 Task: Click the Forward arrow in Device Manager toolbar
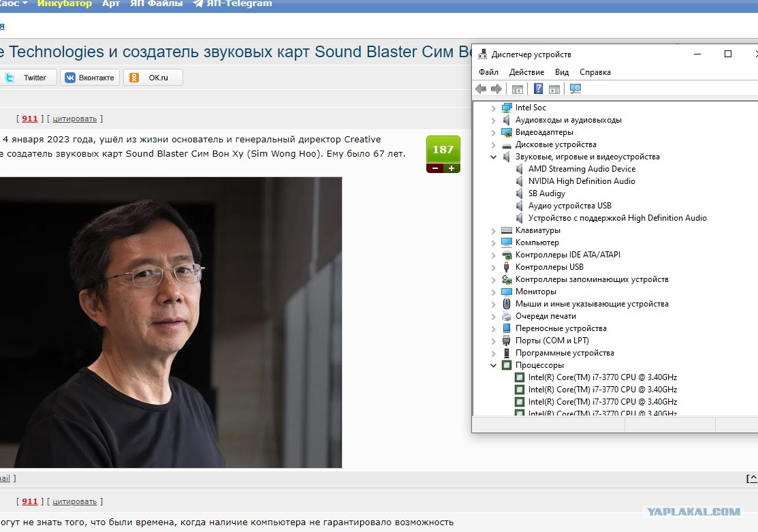click(496, 89)
